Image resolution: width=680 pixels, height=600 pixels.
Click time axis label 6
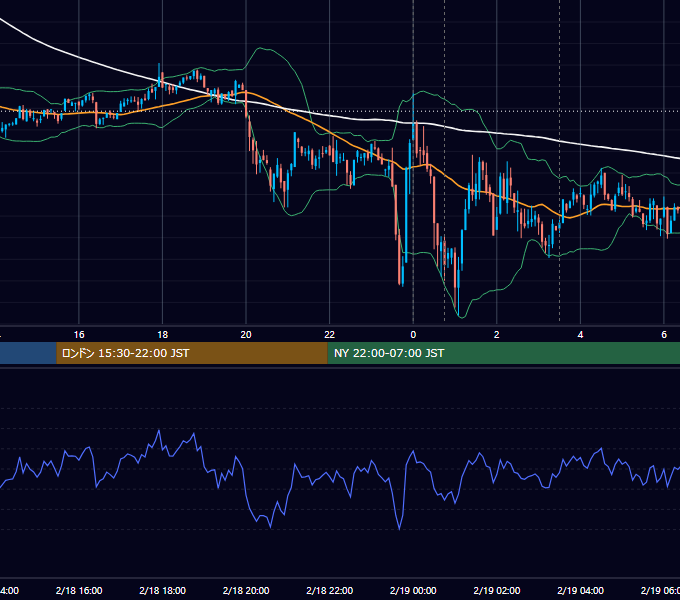click(664, 335)
